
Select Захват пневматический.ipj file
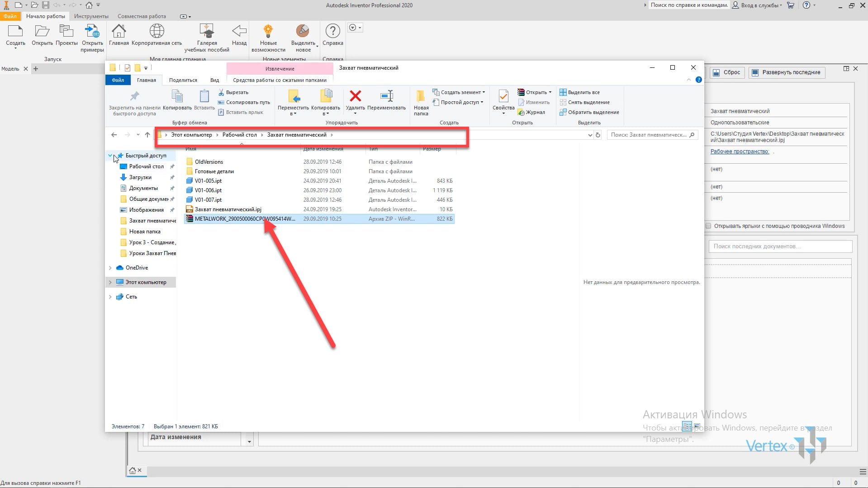(319, 209)
